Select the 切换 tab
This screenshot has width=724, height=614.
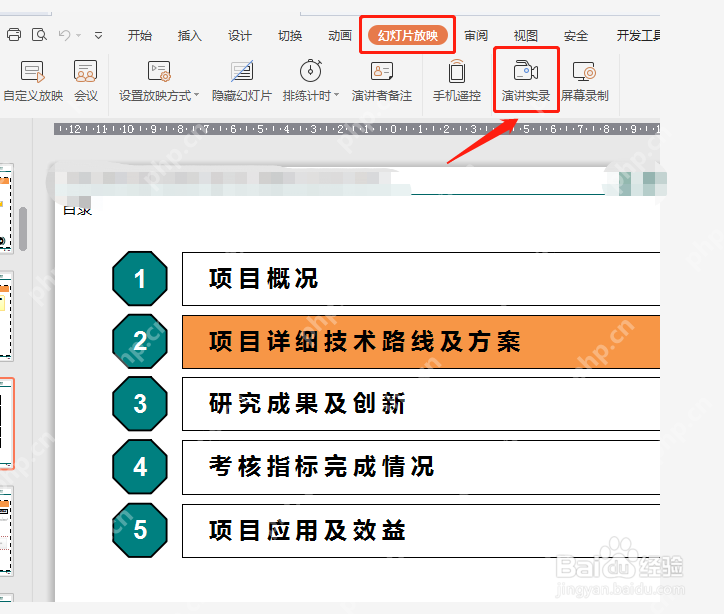pyautogui.click(x=290, y=36)
